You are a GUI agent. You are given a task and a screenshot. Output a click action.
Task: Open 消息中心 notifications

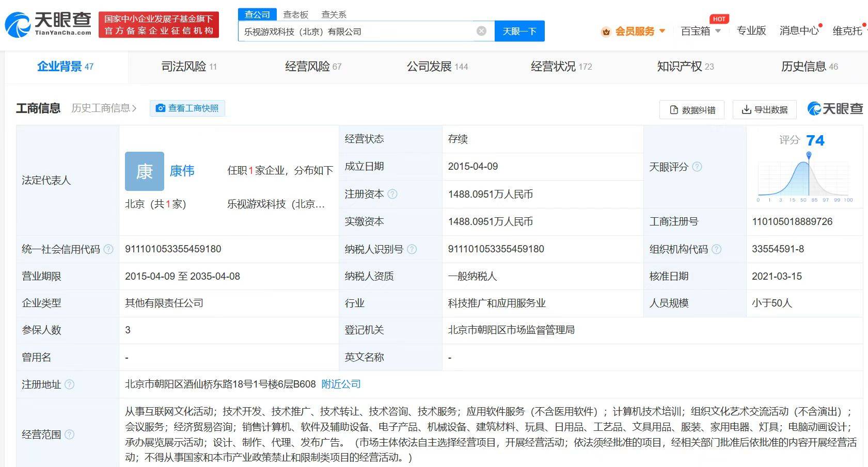coord(799,30)
